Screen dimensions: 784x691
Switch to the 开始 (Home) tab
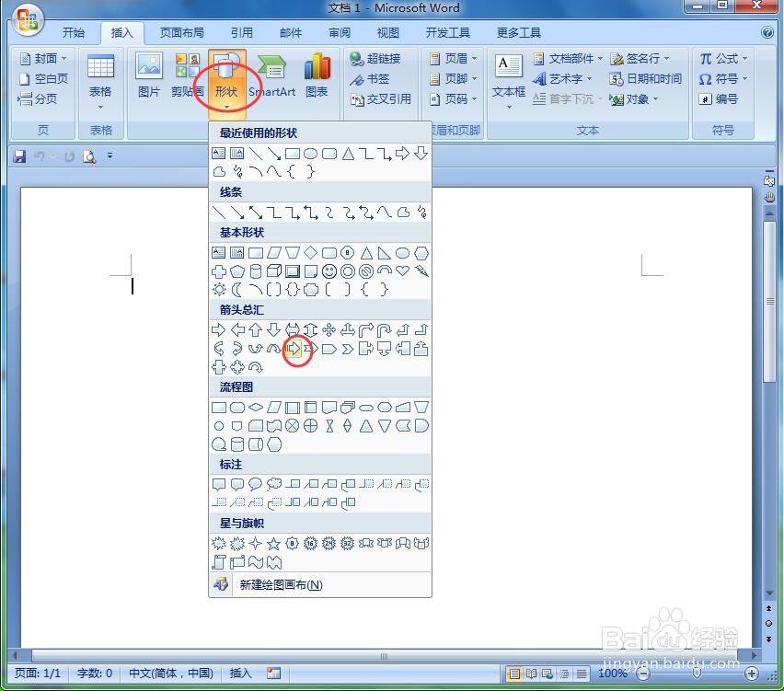(x=74, y=33)
